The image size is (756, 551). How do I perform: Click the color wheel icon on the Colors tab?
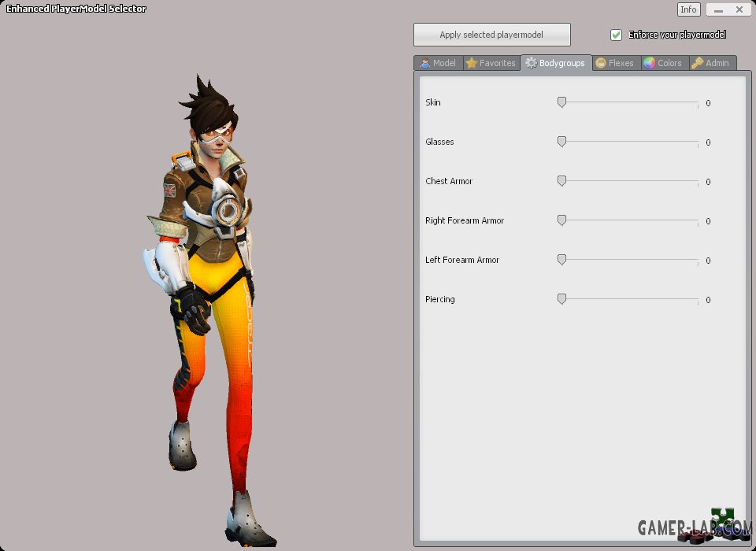click(650, 63)
